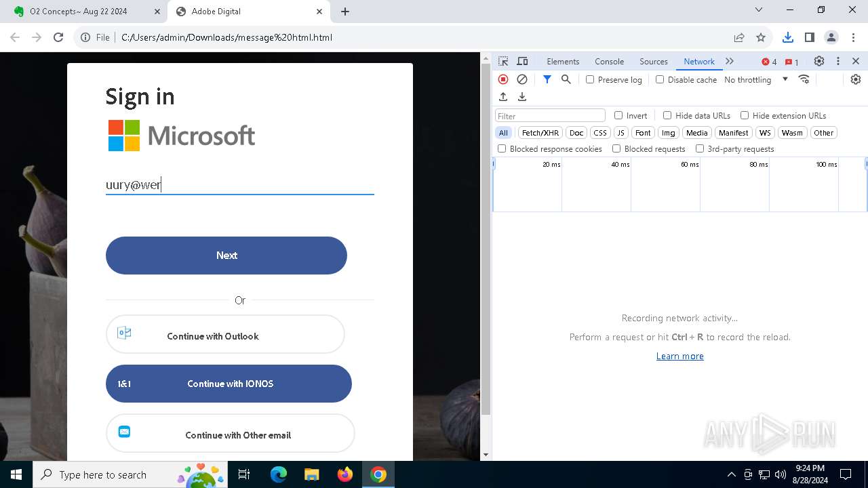Open a new browser tab
The height and width of the screenshot is (488, 868).
345,12
